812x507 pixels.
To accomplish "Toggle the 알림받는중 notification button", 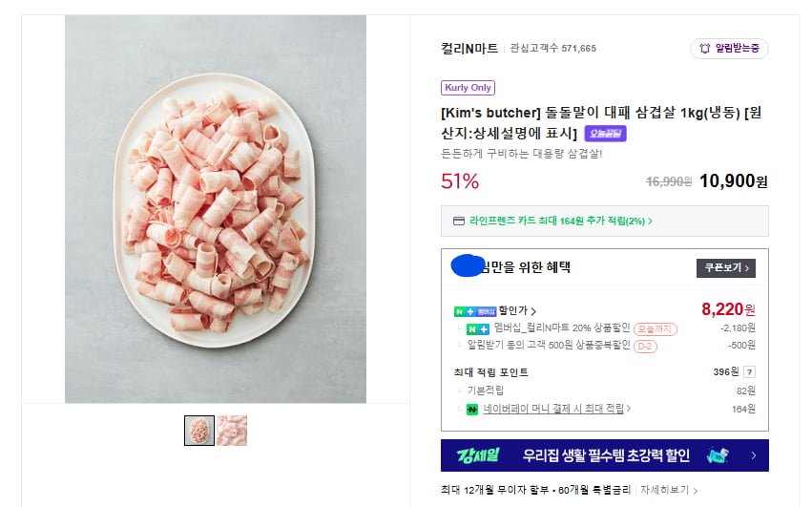I will point(729,49).
